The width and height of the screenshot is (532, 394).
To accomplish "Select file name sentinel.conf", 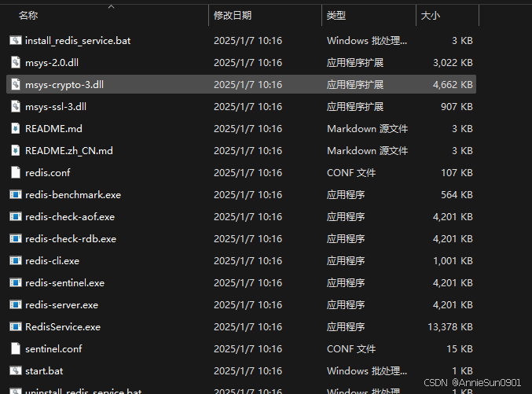I will (53, 349).
